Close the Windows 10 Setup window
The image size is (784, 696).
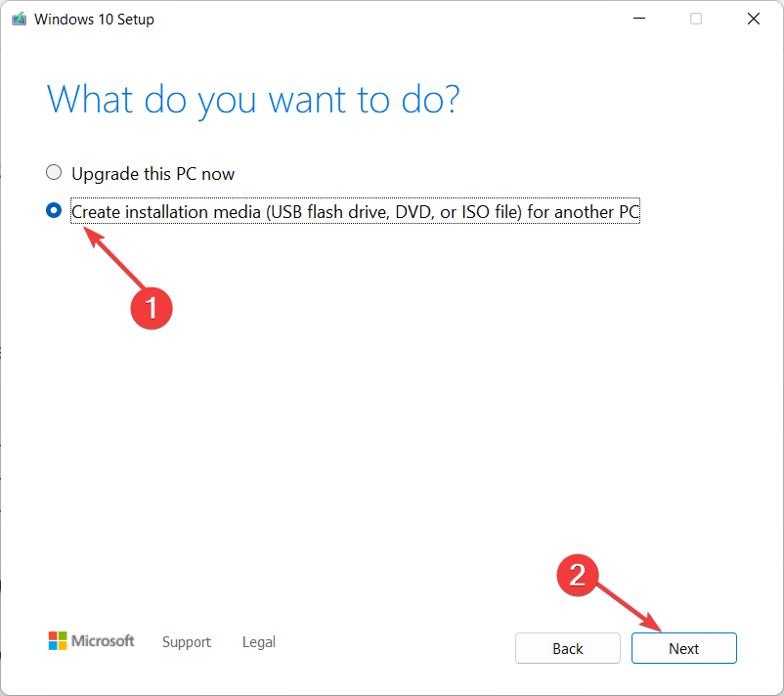[x=754, y=19]
